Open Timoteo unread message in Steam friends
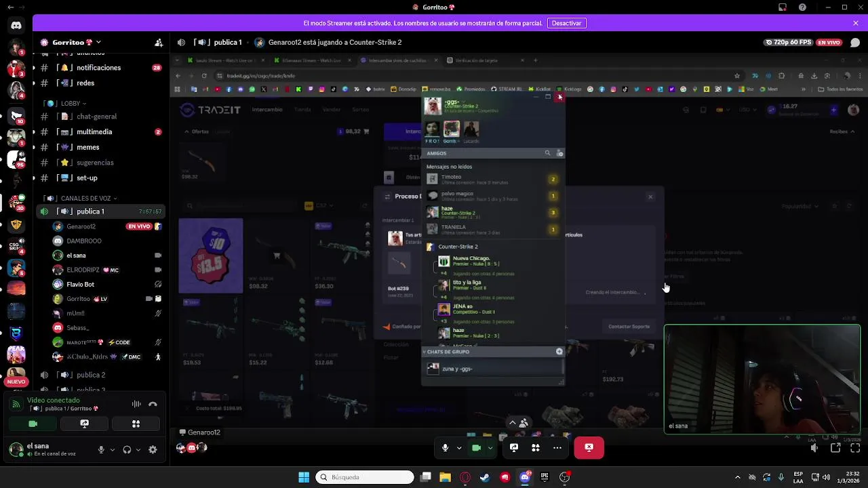 click(x=494, y=180)
